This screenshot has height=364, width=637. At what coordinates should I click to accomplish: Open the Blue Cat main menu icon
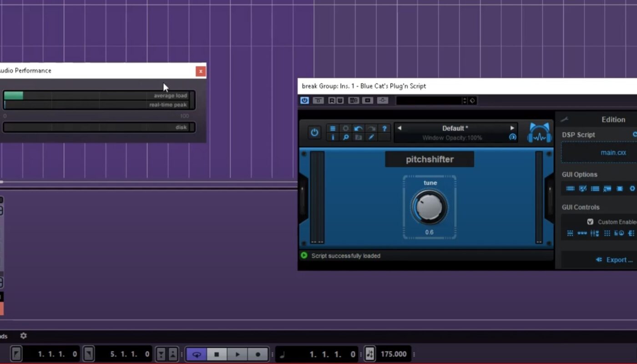pyautogui.click(x=333, y=128)
